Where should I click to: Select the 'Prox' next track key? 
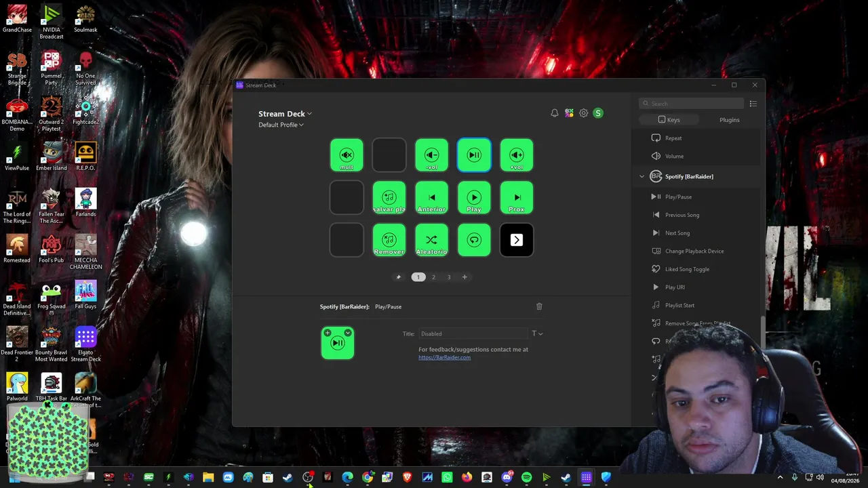click(517, 198)
